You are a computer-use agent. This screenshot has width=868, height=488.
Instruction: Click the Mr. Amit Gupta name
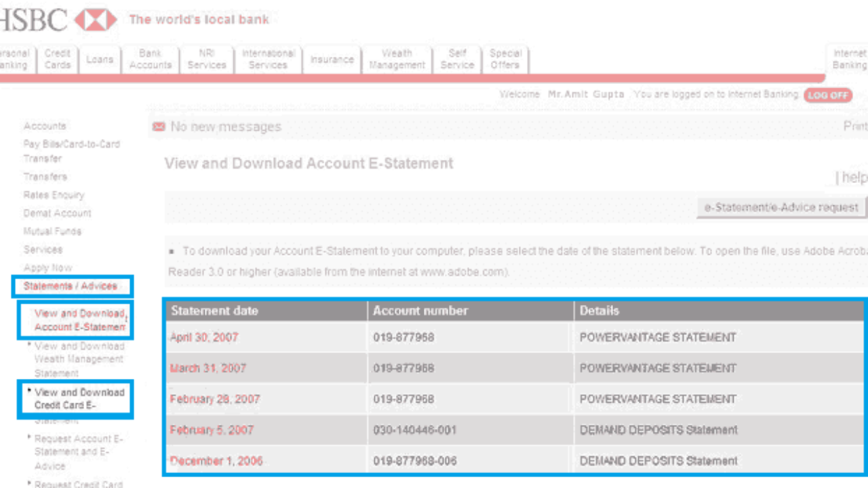tap(586, 95)
